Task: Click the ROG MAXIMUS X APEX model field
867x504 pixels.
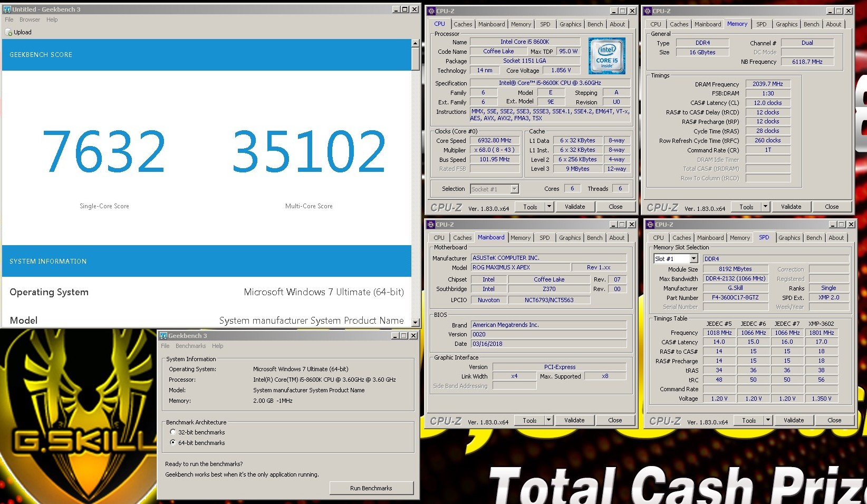Action: click(520, 267)
